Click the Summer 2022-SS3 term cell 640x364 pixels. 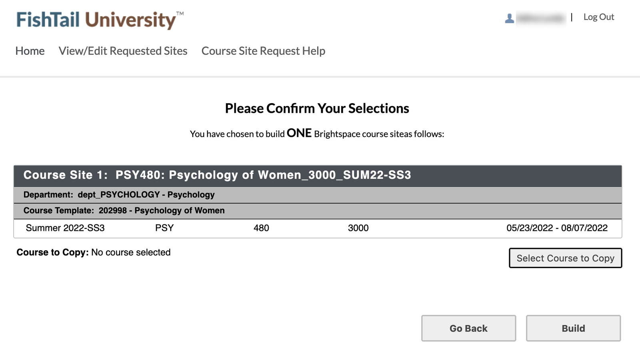pos(65,228)
